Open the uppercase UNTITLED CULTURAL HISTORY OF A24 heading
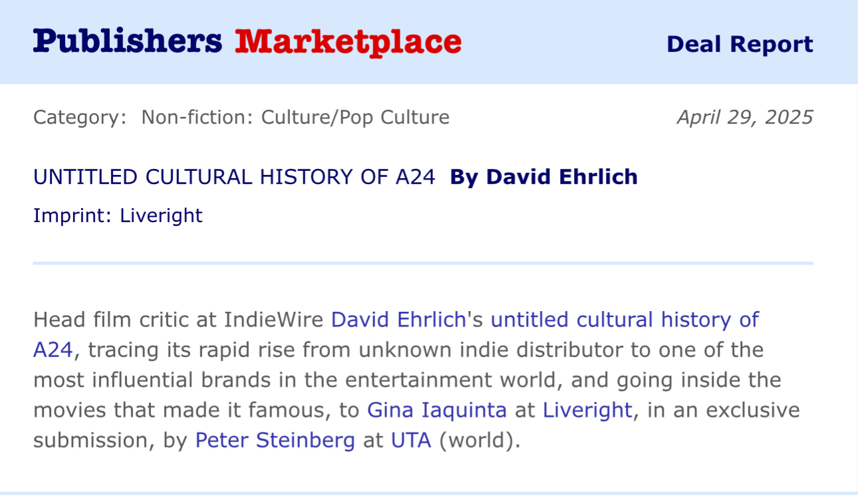The width and height of the screenshot is (858, 504). 234,177
